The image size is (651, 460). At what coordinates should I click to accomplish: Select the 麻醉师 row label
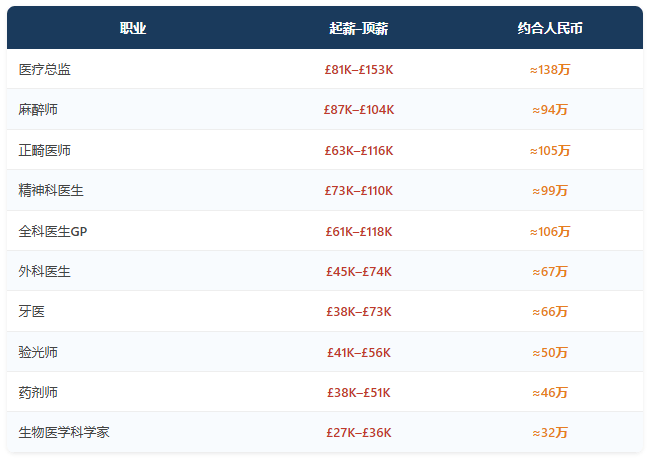38,110
